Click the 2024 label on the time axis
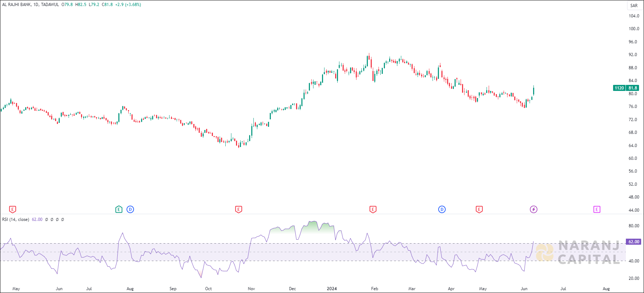Image resolution: width=644 pixels, height=293 pixels. (x=332, y=289)
